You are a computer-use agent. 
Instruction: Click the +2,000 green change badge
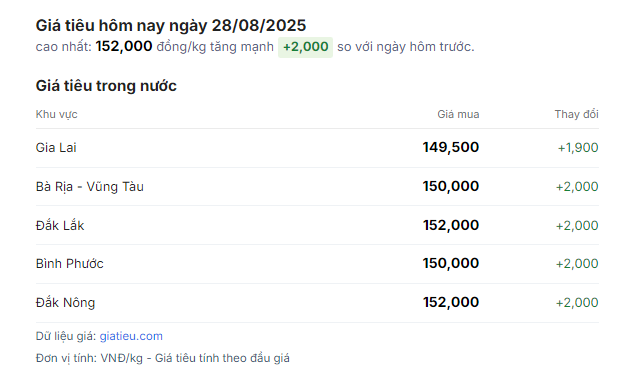click(305, 47)
